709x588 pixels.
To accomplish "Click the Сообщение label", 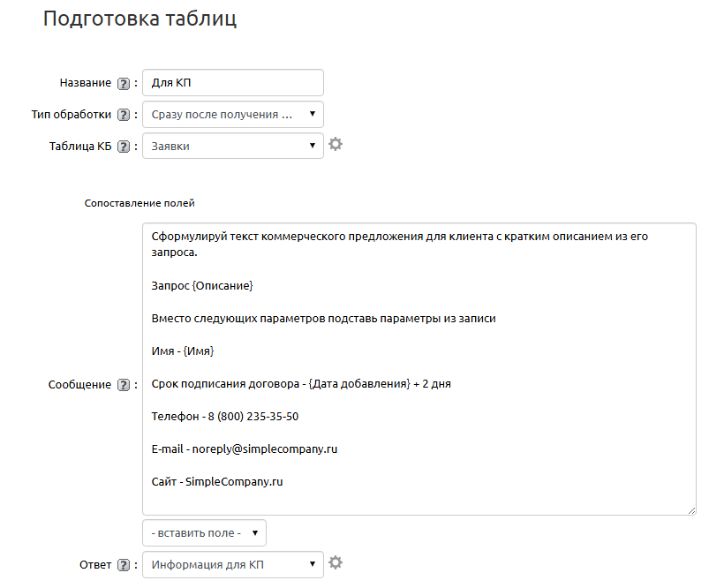I will (x=79, y=385).
